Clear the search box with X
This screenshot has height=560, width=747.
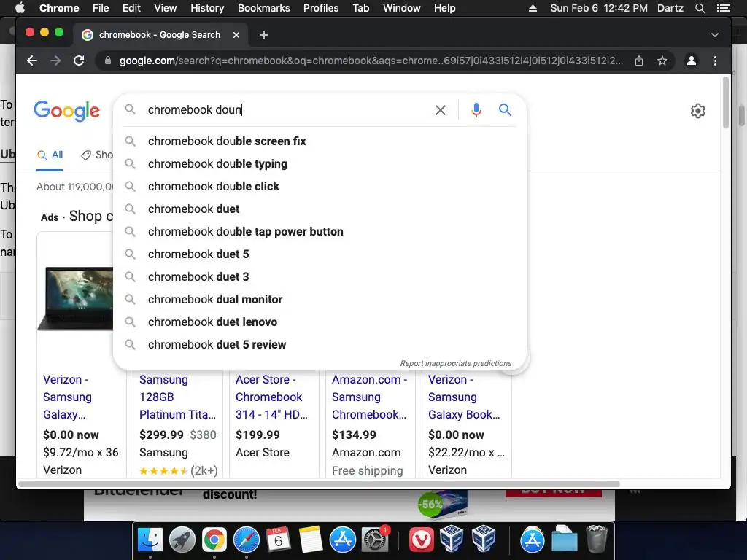441,110
